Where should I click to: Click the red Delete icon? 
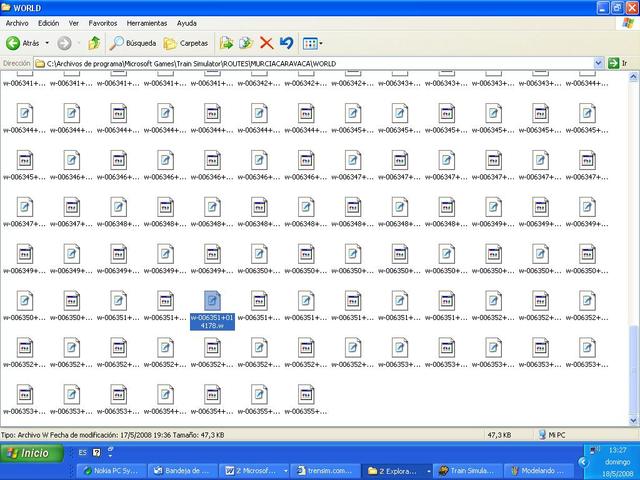pyautogui.click(x=266, y=43)
